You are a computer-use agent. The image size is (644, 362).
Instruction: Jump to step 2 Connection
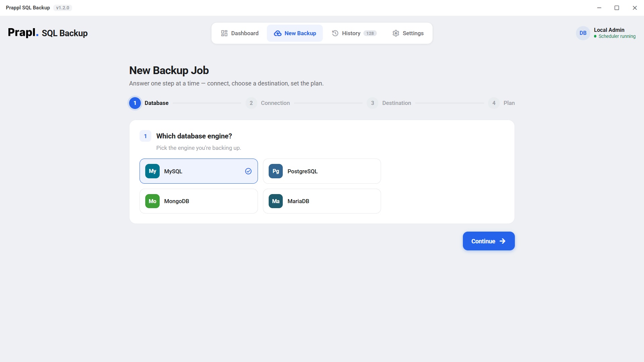(x=268, y=103)
